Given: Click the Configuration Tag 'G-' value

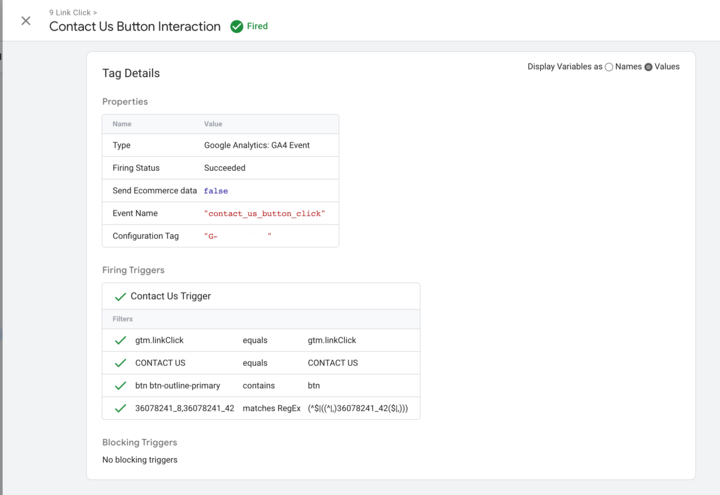Looking at the screenshot, I should pyautogui.click(x=237, y=236).
